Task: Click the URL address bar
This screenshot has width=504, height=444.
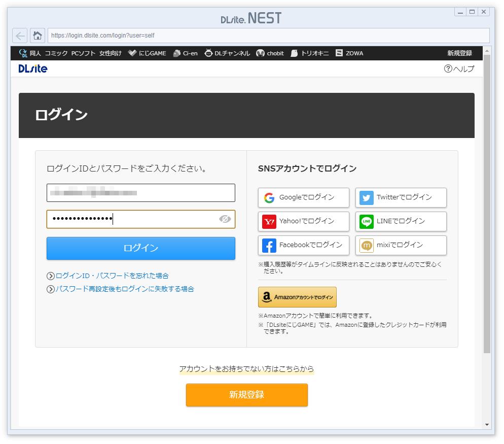Action: [269, 36]
